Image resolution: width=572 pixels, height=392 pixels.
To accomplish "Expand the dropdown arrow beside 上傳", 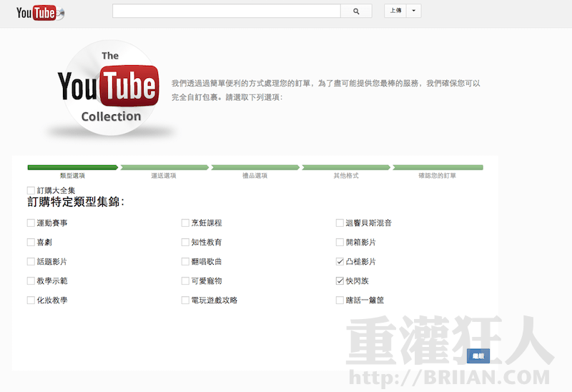I will 414,11.
